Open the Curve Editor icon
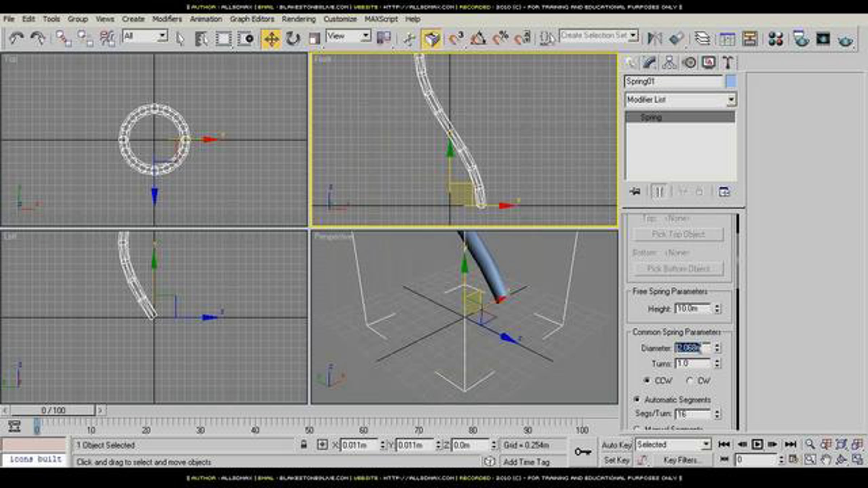The image size is (868, 488). [727, 38]
